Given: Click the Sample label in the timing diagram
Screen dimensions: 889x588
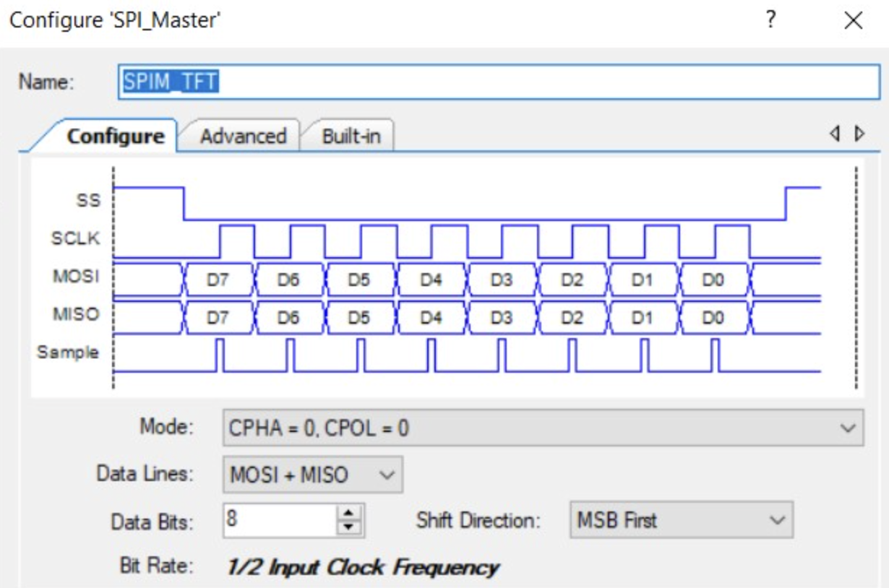Looking at the screenshot, I should (x=68, y=353).
